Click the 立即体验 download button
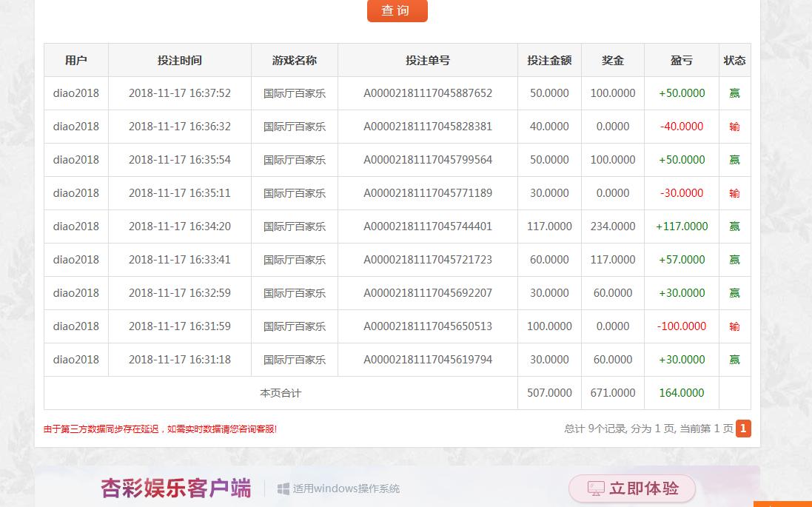 632,488
